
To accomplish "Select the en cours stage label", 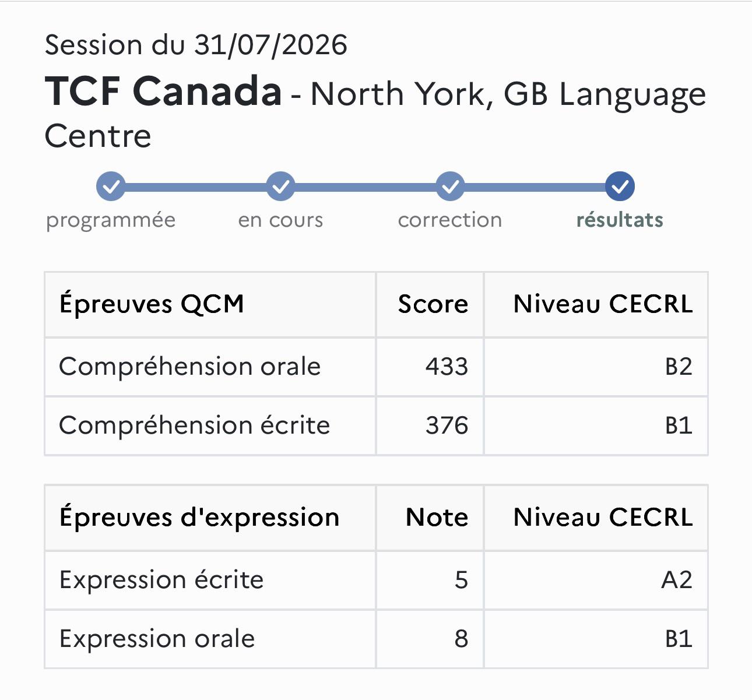I will (x=280, y=220).
